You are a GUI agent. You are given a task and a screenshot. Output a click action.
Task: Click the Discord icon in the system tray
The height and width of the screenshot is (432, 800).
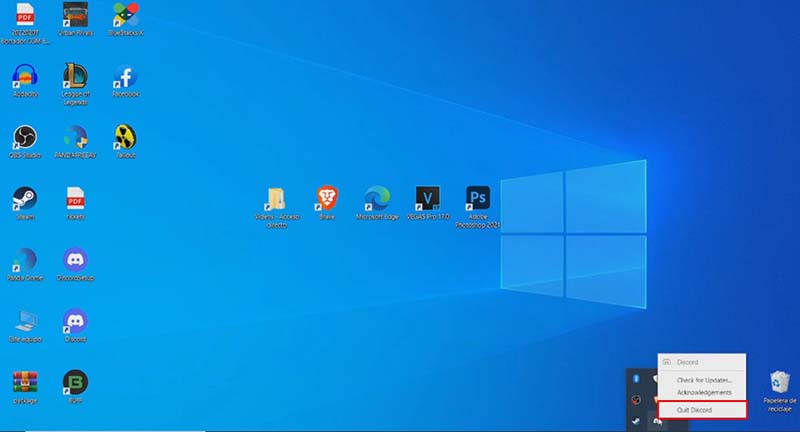657,421
